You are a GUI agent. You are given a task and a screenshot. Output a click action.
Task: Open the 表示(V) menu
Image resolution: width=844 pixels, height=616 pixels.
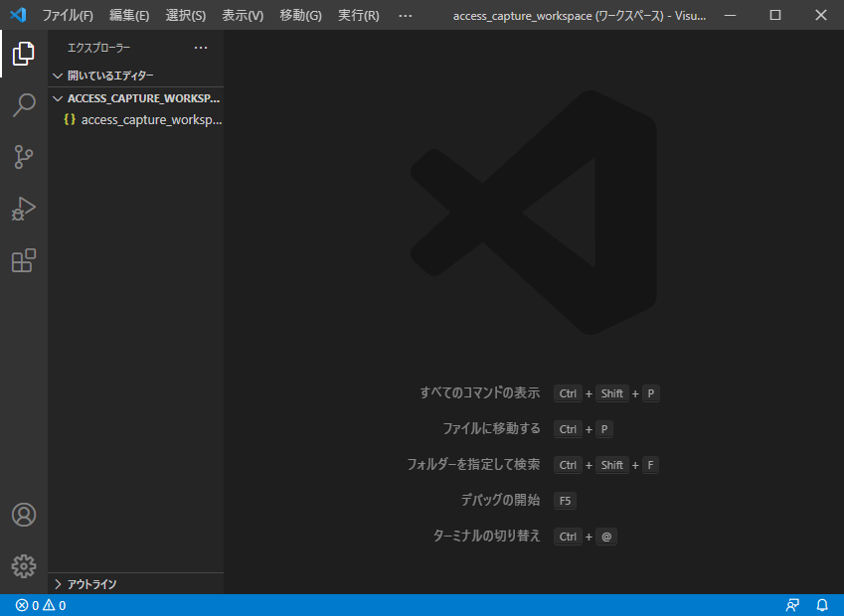[x=243, y=16]
